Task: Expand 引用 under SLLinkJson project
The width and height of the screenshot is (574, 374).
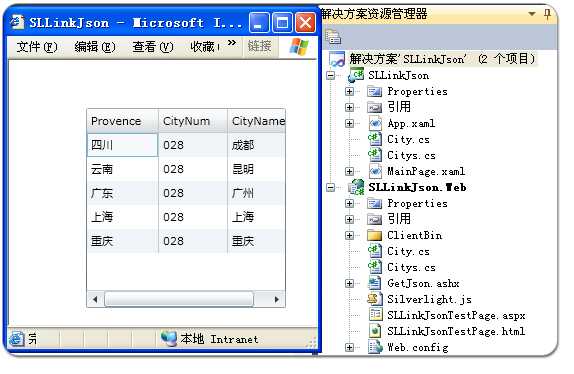Action: click(x=349, y=107)
